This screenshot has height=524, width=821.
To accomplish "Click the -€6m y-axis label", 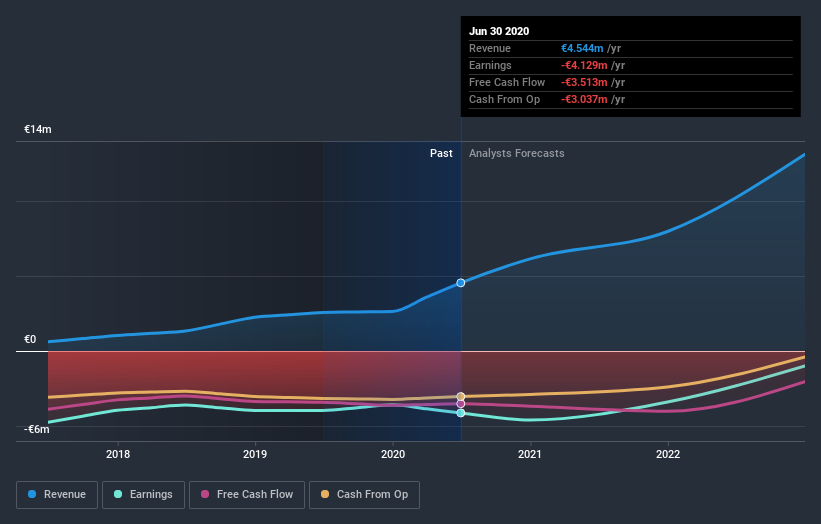I will click(x=37, y=429).
